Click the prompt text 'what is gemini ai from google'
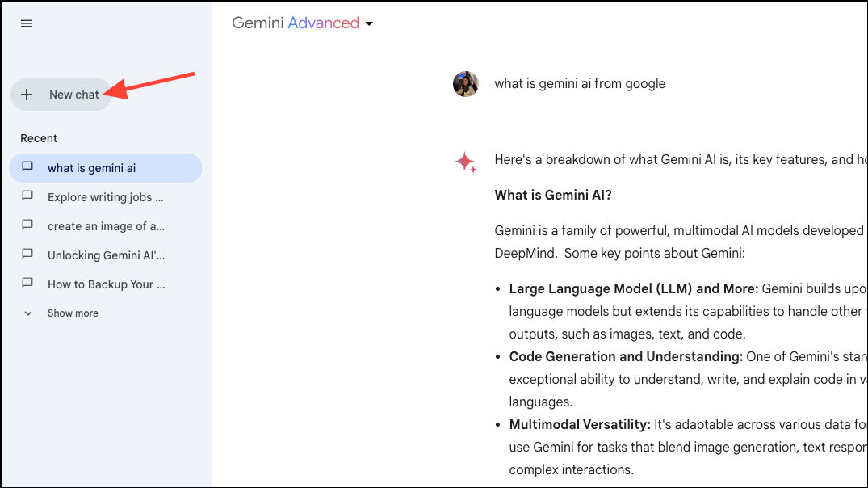The height and width of the screenshot is (488, 868). pyautogui.click(x=580, y=84)
